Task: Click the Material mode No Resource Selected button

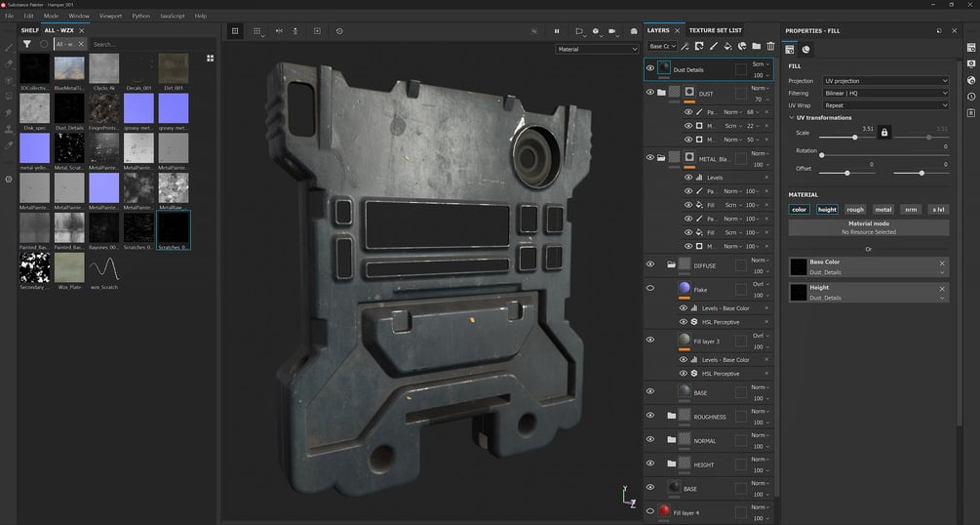Action: [868, 227]
